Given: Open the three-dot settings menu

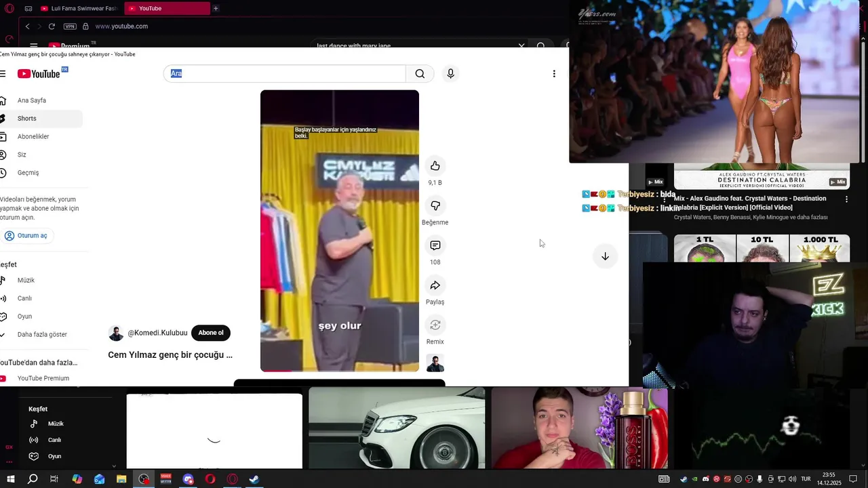Looking at the screenshot, I should point(554,74).
